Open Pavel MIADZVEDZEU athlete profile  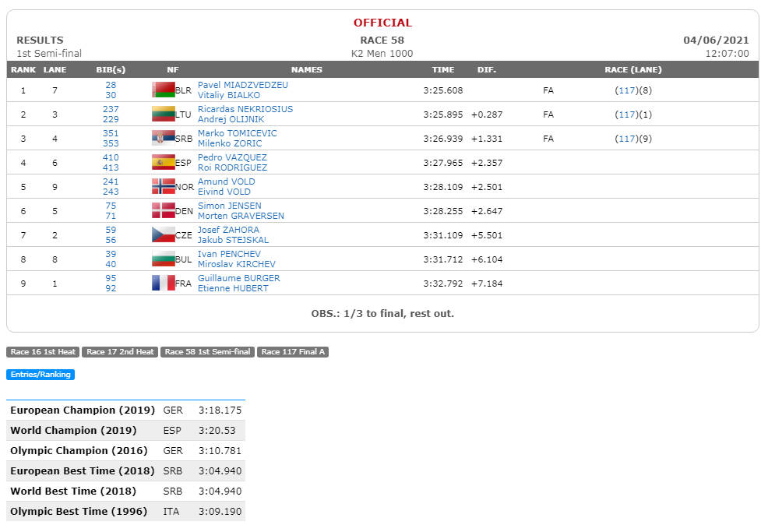click(x=243, y=85)
